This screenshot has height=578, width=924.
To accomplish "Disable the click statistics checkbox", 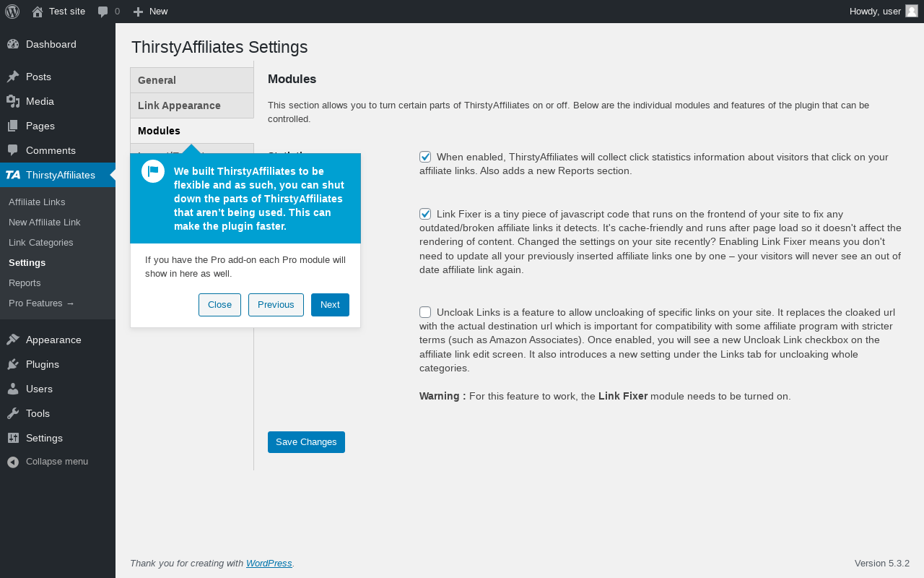I will pos(425,157).
